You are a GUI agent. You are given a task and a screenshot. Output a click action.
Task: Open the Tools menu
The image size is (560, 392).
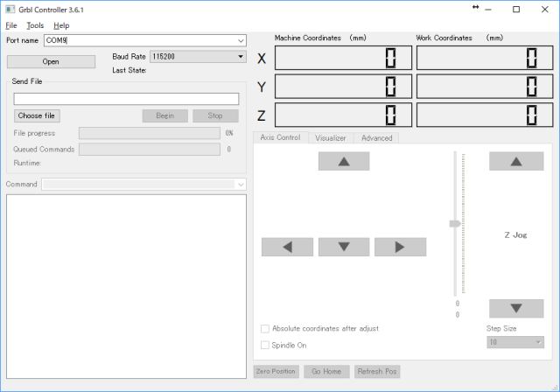[35, 25]
